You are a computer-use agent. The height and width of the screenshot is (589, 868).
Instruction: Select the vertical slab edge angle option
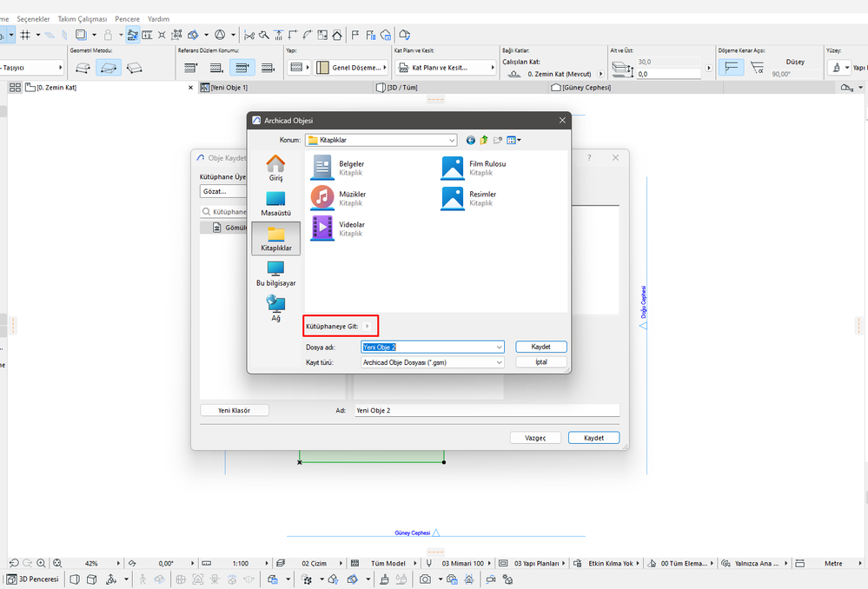732,68
